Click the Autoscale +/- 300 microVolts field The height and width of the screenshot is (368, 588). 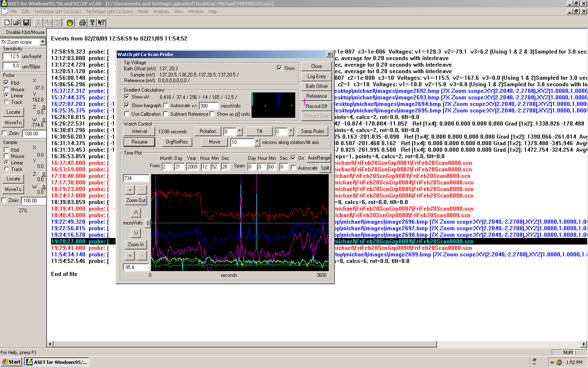pos(209,105)
